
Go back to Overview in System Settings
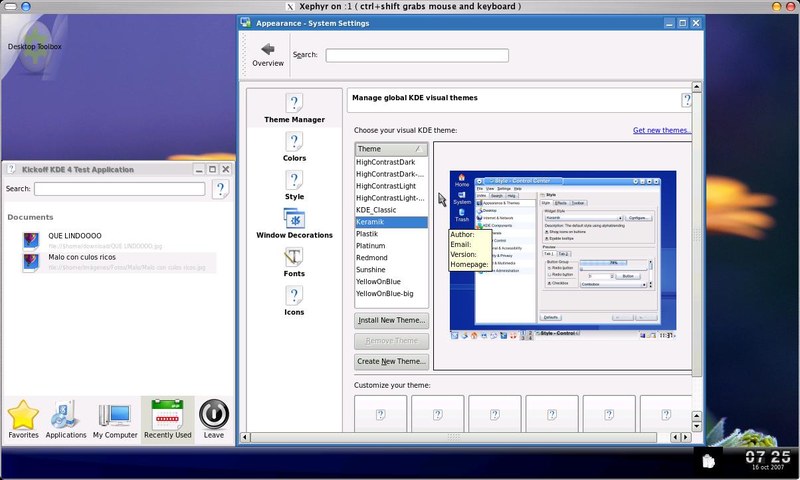pos(268,55)
